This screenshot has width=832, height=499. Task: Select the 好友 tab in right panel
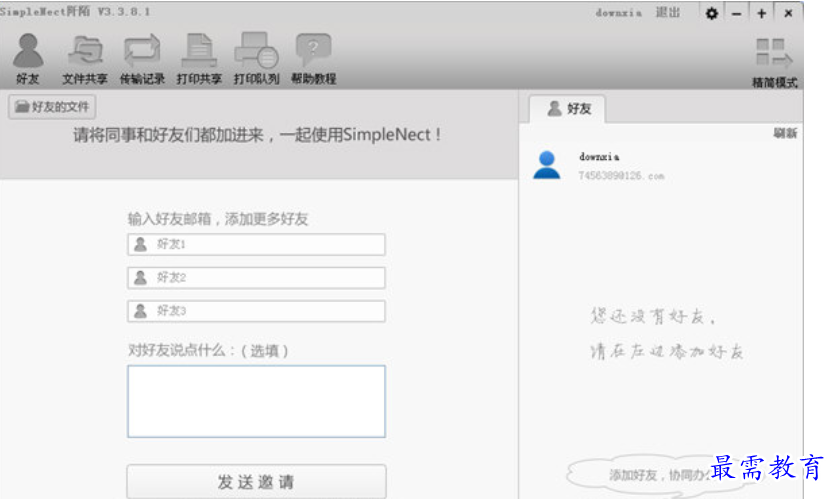[568, 108]
